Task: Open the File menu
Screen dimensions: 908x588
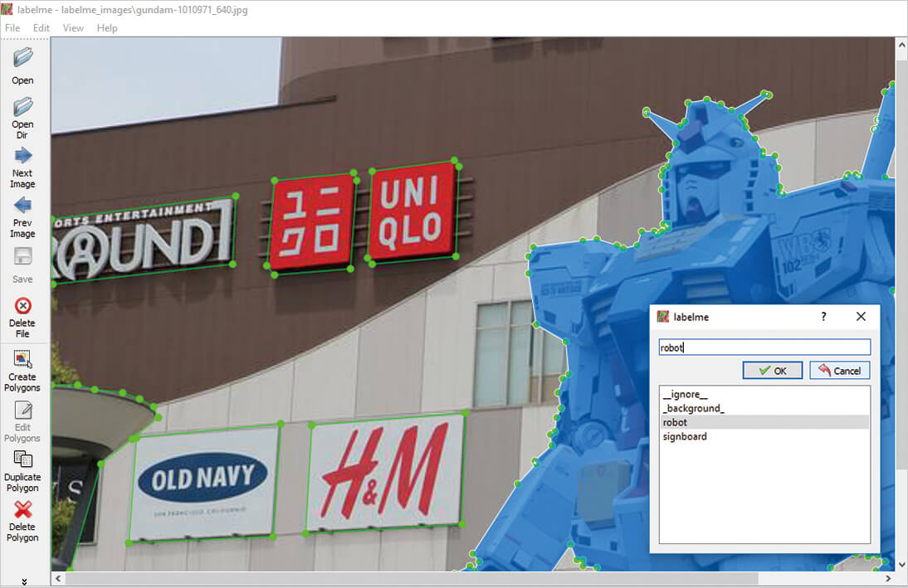Action: [12, 27]
